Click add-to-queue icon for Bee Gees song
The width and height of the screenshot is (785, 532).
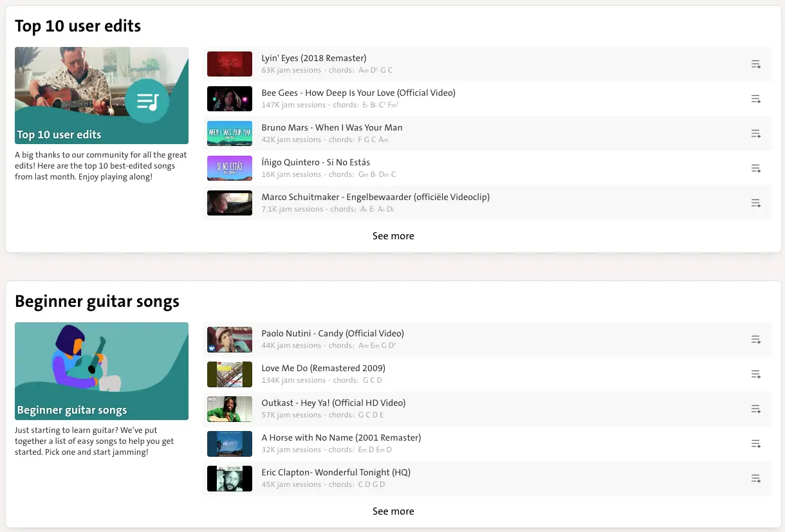[x=755, y=99]
